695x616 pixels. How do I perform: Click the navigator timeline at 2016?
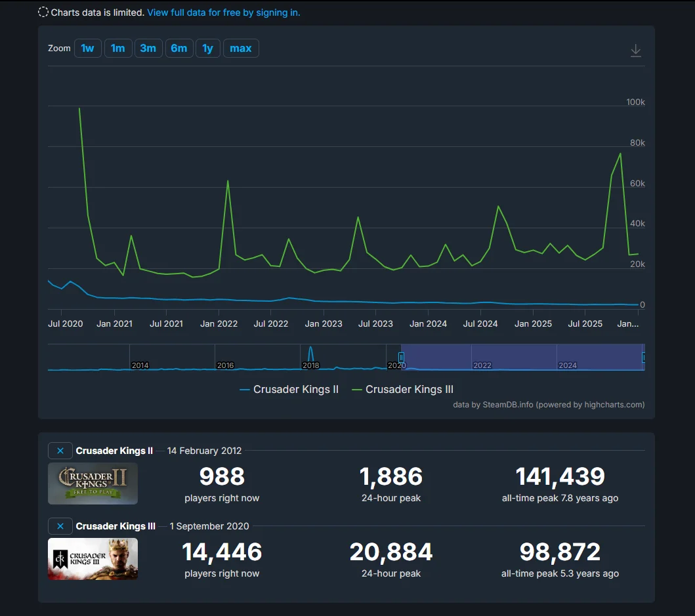225,365
